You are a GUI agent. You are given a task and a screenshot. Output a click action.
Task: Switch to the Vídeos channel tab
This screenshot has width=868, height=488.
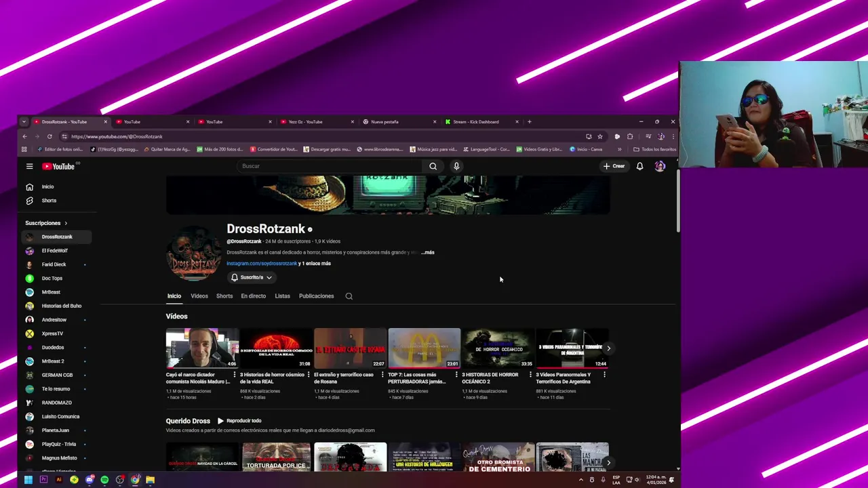click(x=199, y=296)
